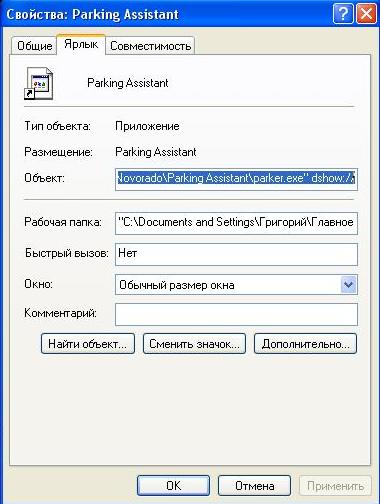Click the Найти объект... button
The height and width of the screenshot is (504, 380).
[88, 344]
